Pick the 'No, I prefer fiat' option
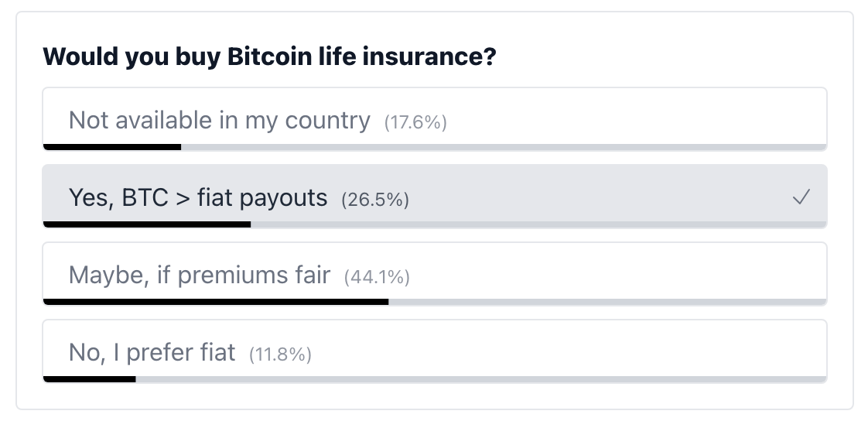 click(x=435, y=351)
